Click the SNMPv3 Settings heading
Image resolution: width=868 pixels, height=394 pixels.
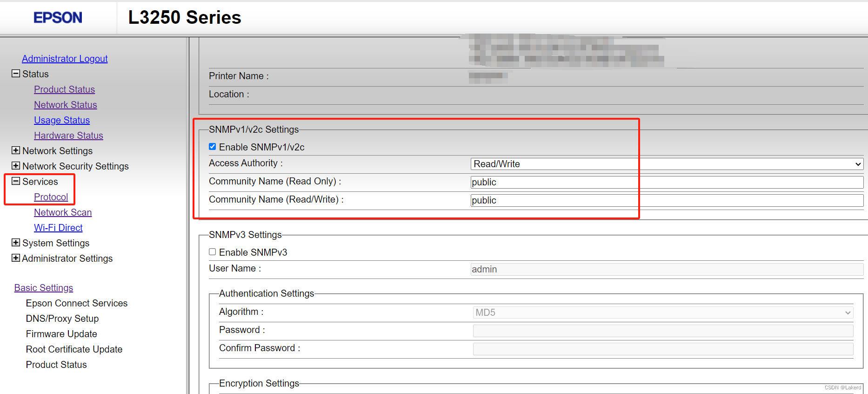click(245, 235)
